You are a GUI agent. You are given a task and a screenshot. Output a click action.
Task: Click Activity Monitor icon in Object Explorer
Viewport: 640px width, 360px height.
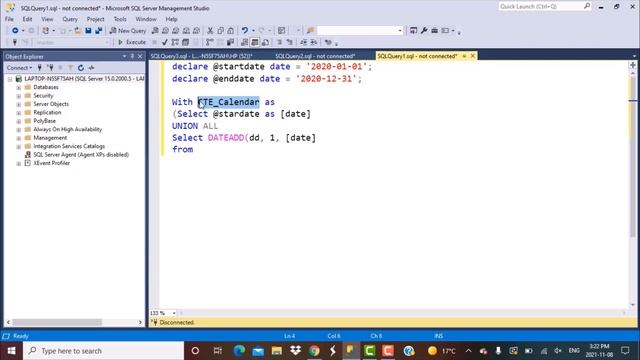[x=91, y=68]
